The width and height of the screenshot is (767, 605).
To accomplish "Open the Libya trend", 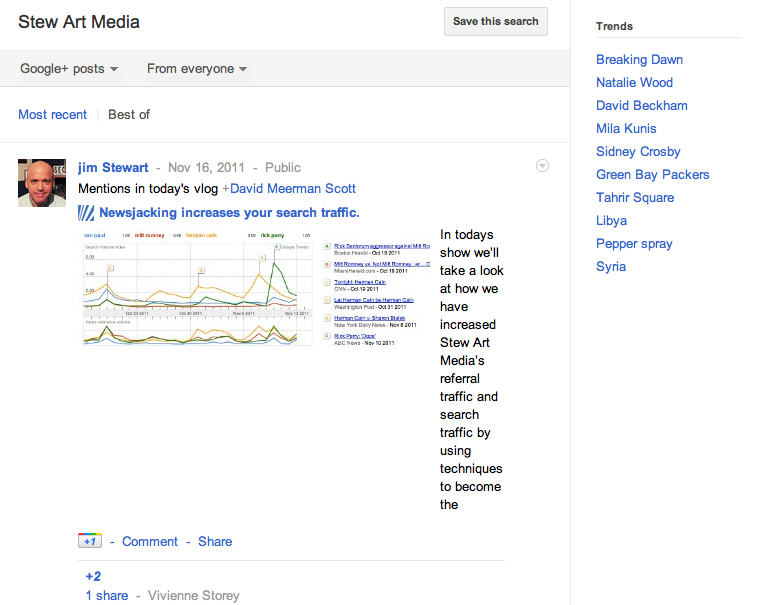I will click(x=611, y=221).
